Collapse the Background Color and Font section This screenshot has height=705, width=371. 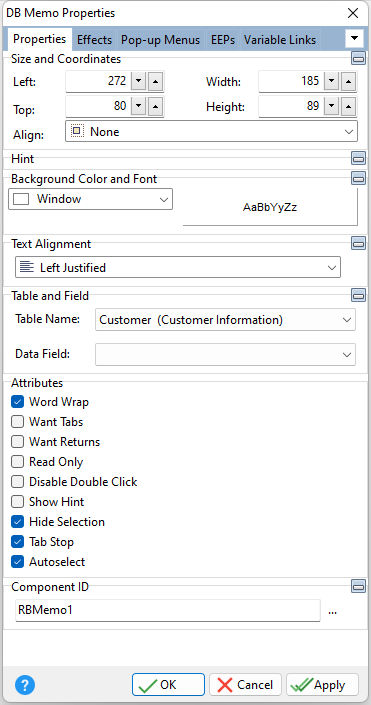[x=358, y=178]
